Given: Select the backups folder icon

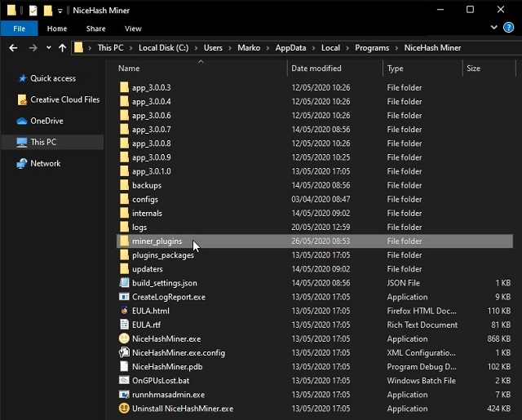Looking at the screenshot, I should coord(124,185).
